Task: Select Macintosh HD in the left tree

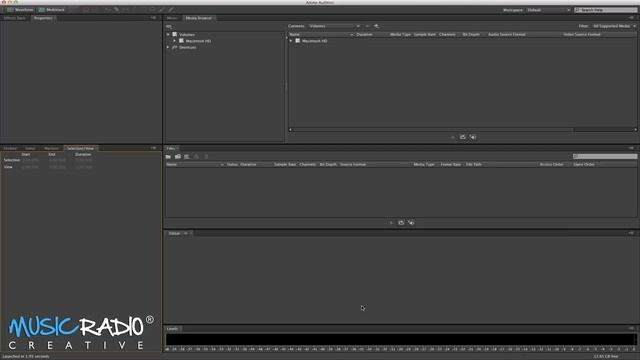Action: pyautogui.click(x=198, y=41)
